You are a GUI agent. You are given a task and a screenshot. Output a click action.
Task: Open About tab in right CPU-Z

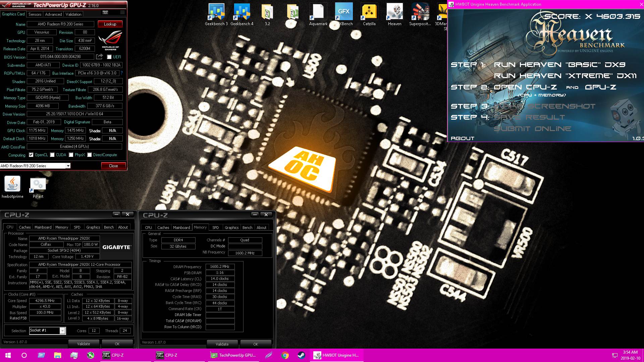[261, 228]
